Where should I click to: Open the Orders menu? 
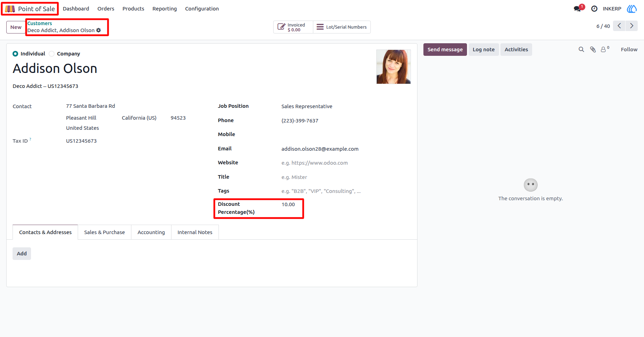(x=106, y=9)
